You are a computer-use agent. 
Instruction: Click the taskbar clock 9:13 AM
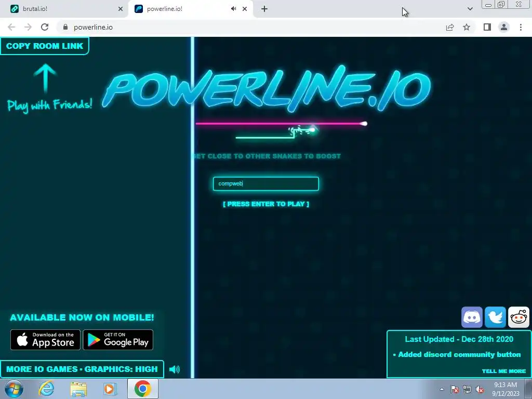(x=506, y=389)
